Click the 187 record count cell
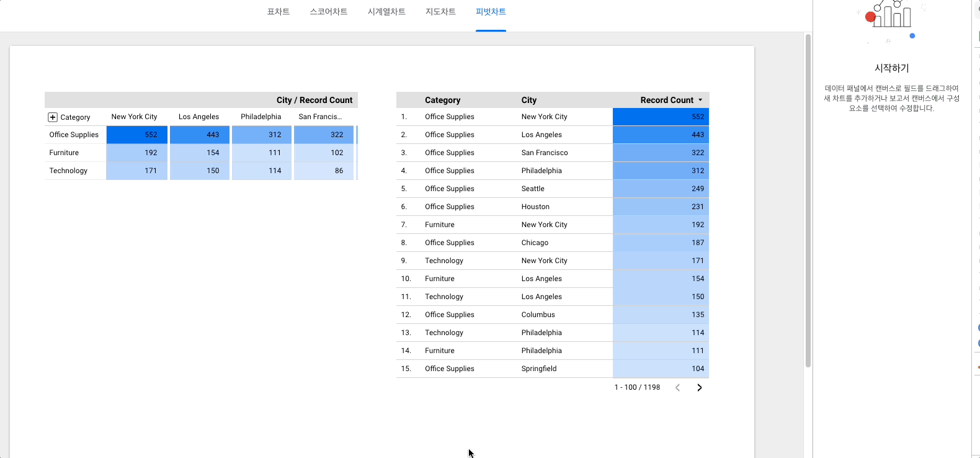This screenshot has width=980, height=458. click(x=661, y=243)
